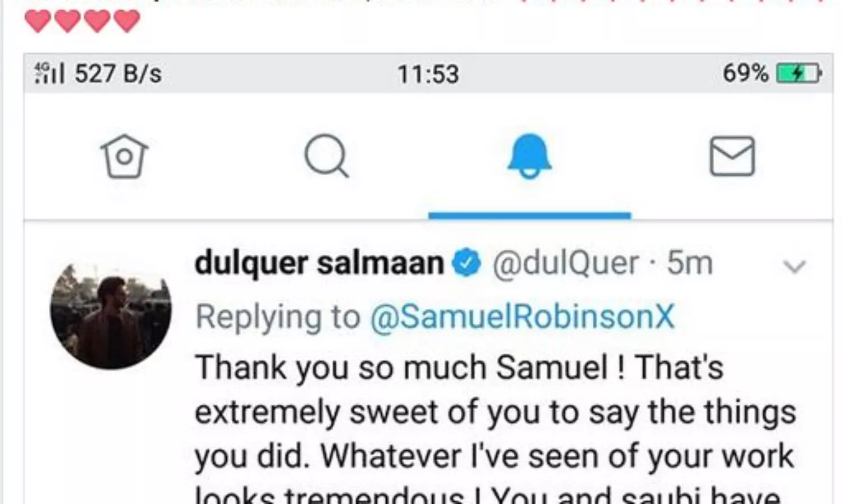842x504 pixels.
Task: Click the dulquer salmaan display name
Action: [319, 263]
